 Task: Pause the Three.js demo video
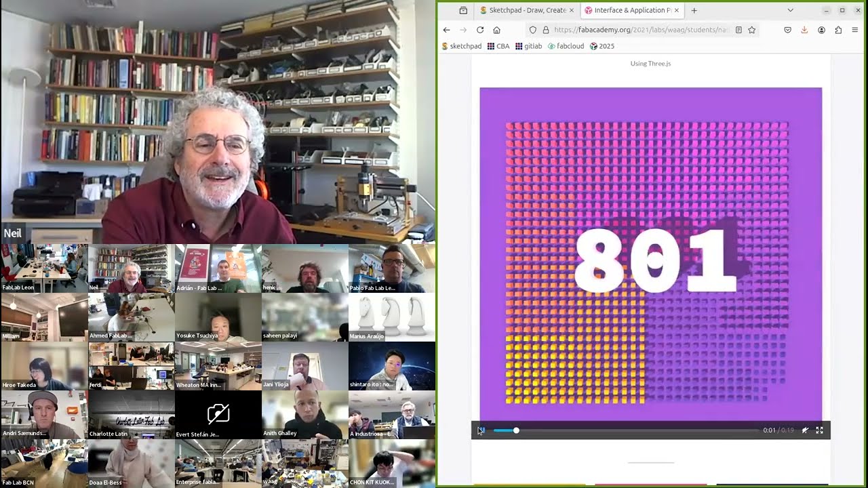pos(481,430)
